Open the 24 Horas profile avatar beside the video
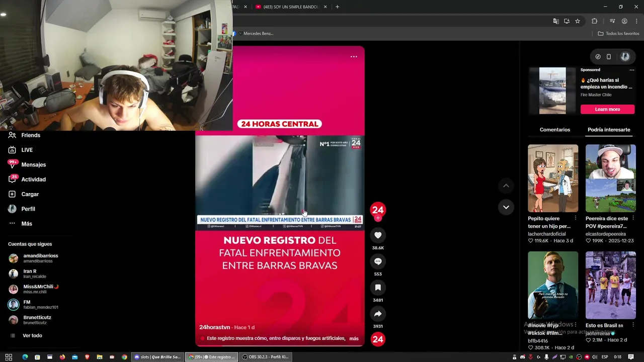Screen dimensions: 644x362 pos(378,210)
